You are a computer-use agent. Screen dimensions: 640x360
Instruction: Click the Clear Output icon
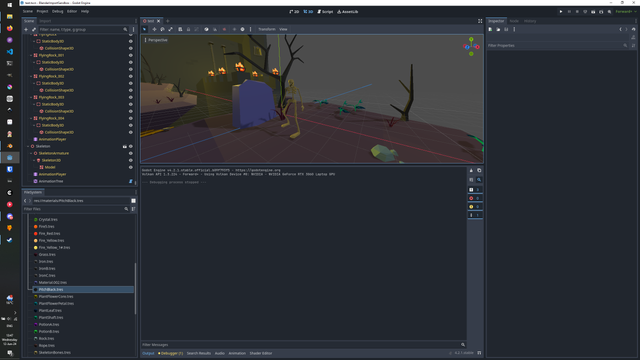pyautogui.click(x=471, y=170)
